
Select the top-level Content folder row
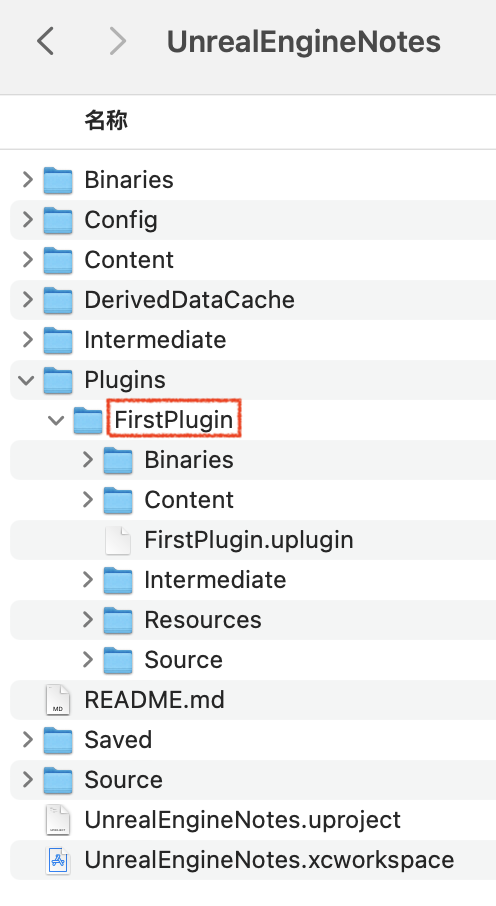point(253,260)
